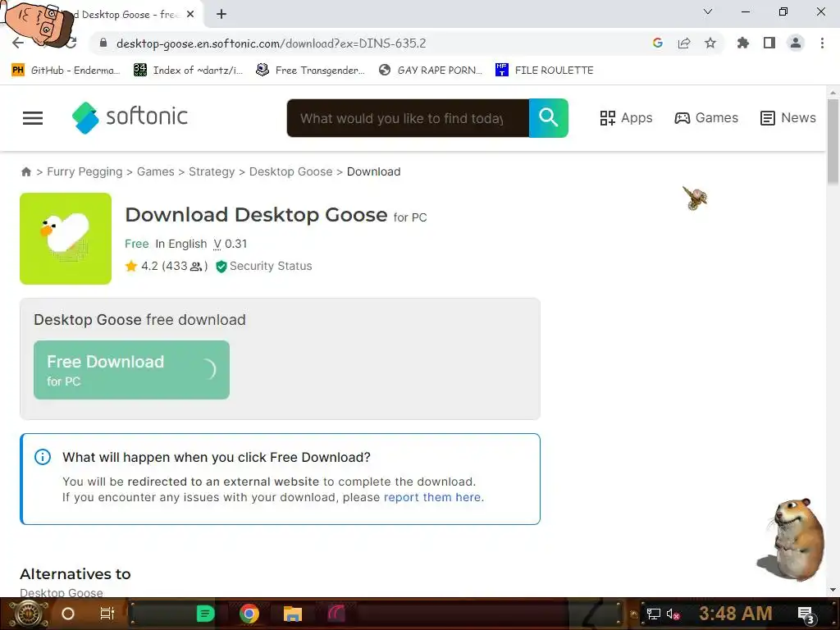The image size is (840, 630).
Task: Click the Softonic logo
Action: 130,117
